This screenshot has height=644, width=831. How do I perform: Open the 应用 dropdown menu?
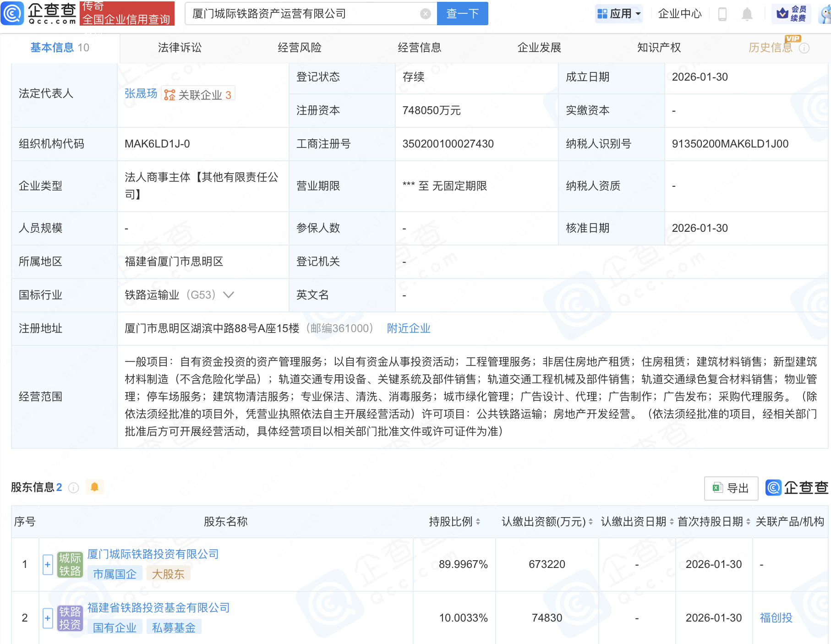pyautogui.click(x=619, y=14)
